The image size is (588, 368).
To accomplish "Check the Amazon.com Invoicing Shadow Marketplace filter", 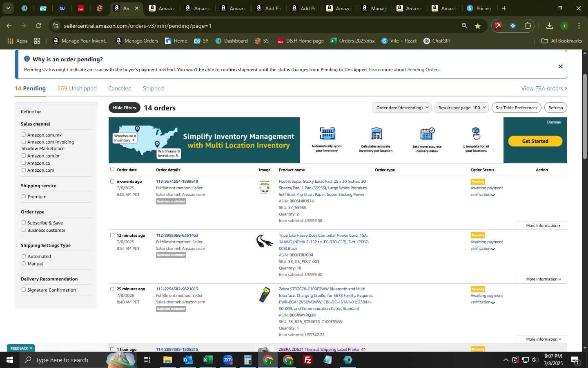I will (24, 142).
